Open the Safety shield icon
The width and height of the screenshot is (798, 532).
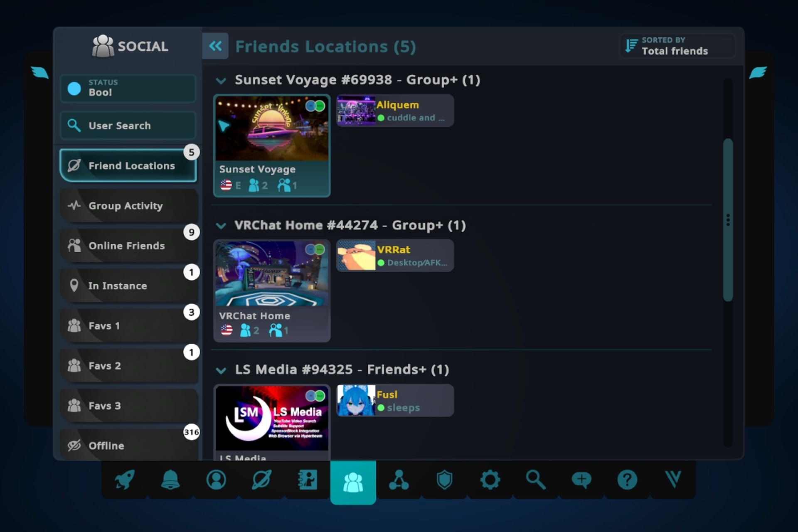444,480
